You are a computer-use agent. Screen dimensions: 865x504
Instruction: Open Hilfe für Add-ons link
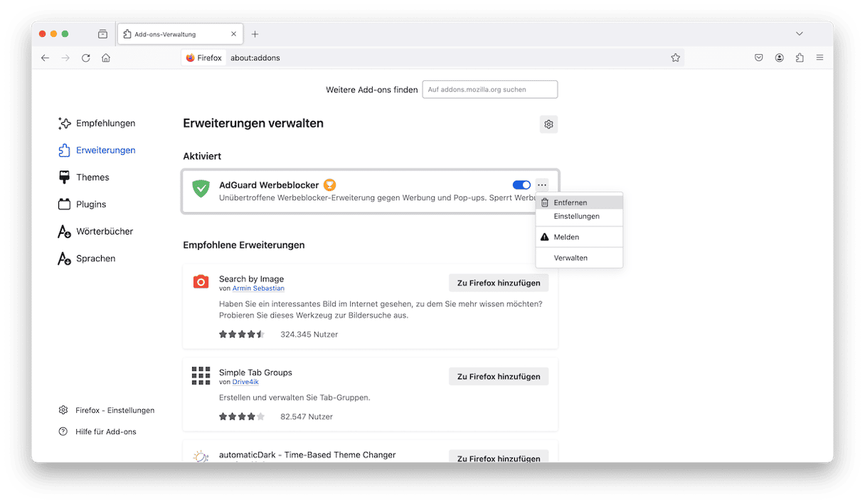click(x=97, y=431)
